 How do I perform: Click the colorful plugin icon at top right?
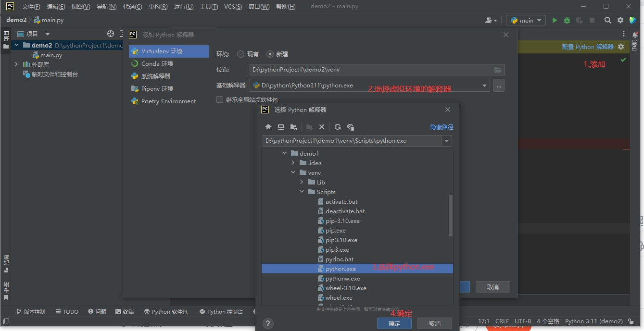click(633, 20)
